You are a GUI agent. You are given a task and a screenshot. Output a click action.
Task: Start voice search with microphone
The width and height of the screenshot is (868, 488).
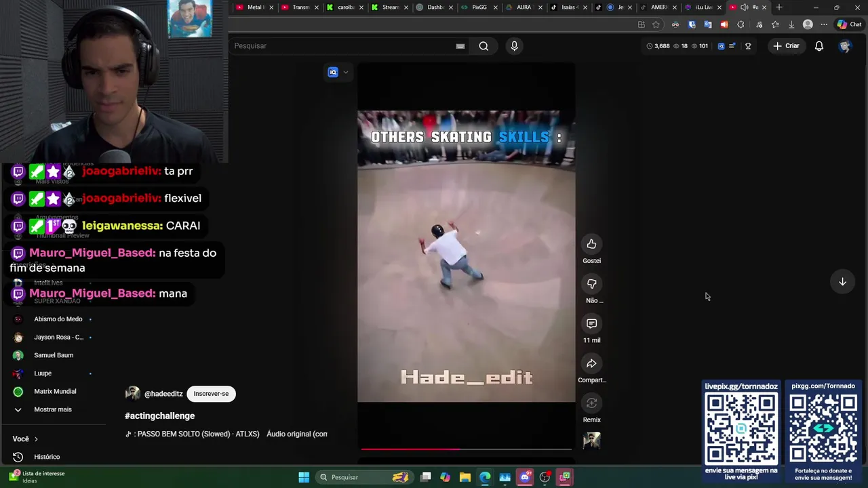[514, 46]
